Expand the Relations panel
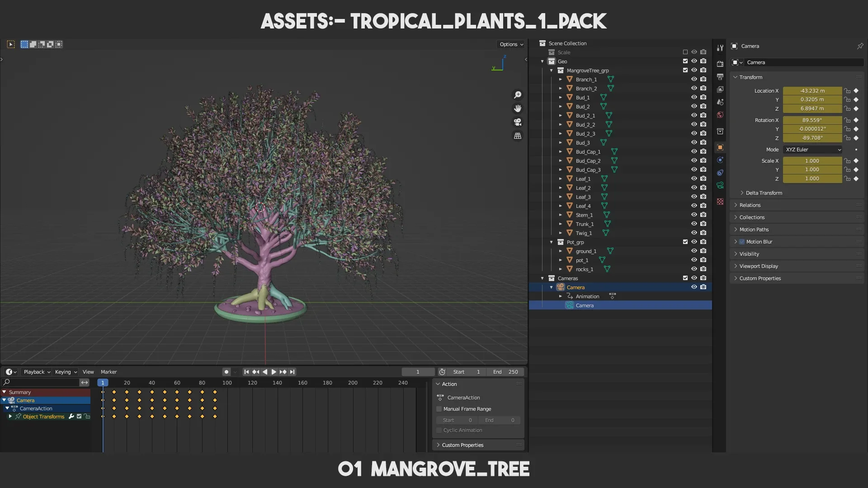This screenshot has width=868, height=488. click(750, 205)
